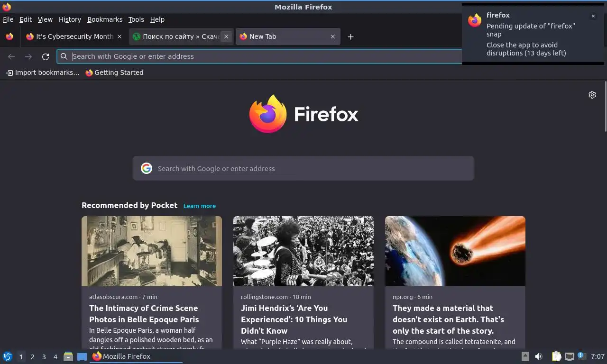The image size is (607, 364).
Task: Switch to the Поиск по сайту tab
Action: pyautogui.click(x=180, y=36)
